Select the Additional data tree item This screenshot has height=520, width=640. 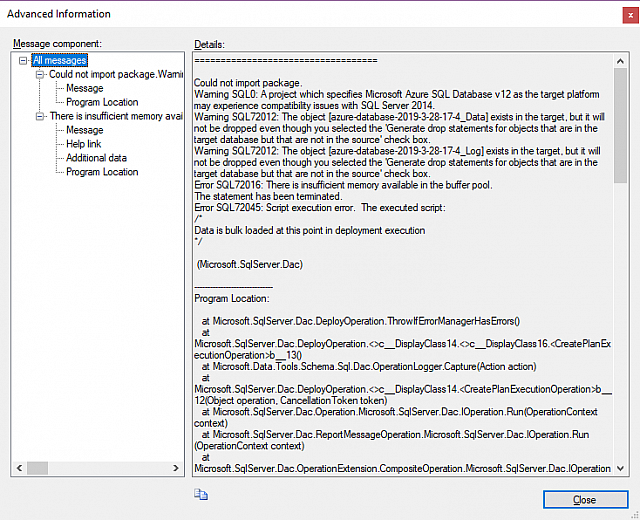pos(96,158)
